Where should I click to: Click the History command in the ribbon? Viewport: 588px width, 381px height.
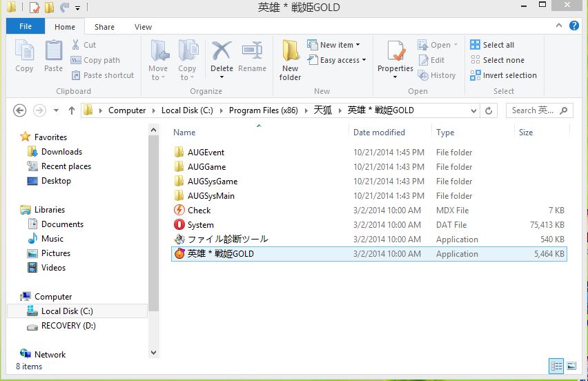437,75
